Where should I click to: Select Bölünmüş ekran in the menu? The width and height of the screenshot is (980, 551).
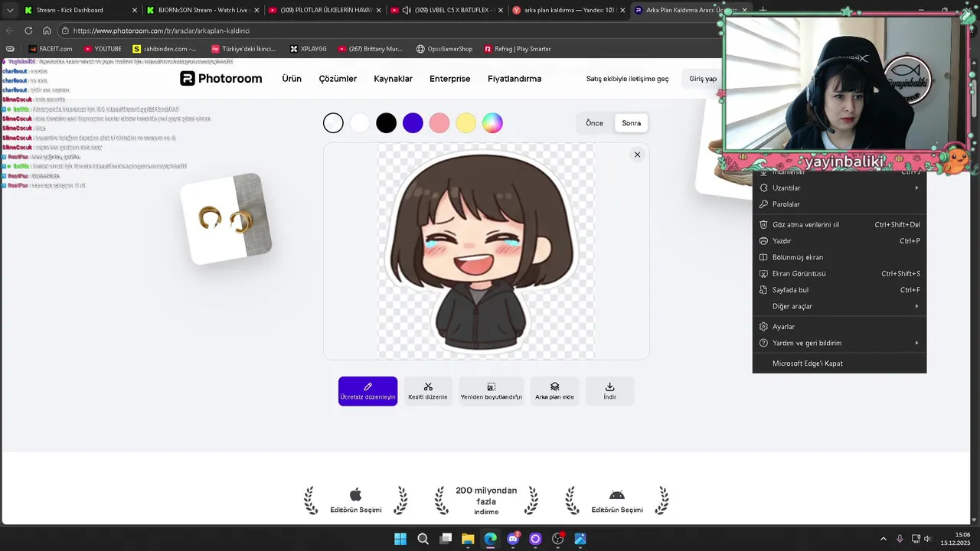[x=839, y=257]
